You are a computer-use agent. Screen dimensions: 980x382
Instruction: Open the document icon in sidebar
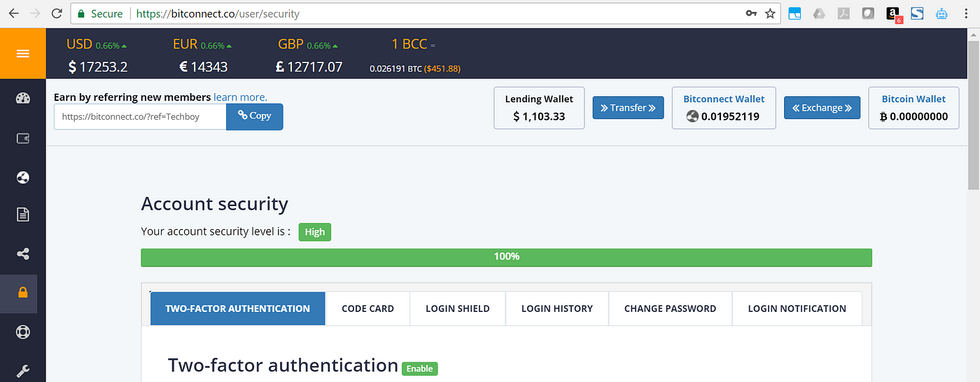pyautogui.click(x=22, y=214)
